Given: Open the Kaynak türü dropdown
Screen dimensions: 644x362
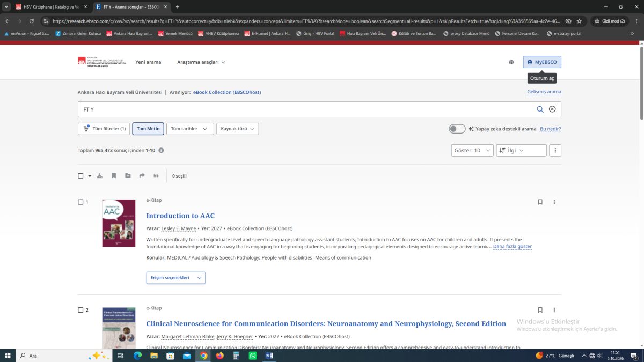Looking at the screenshot, I should pyautogui.click(x=238, y=129).
